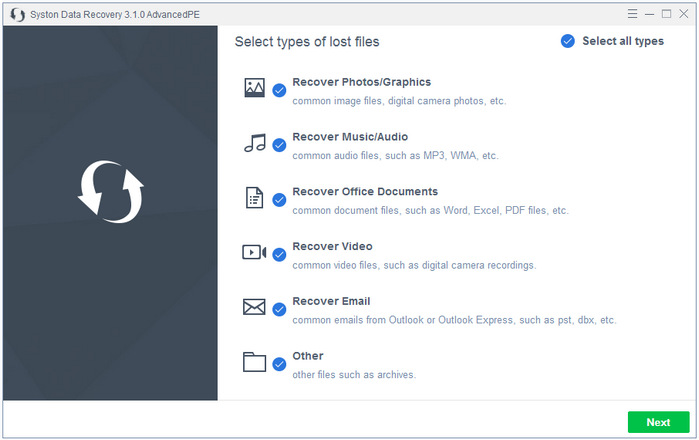Toggle the Recover Music/Audio checkbox
This screenshot has height=440, width=699.
pos(279,146)
